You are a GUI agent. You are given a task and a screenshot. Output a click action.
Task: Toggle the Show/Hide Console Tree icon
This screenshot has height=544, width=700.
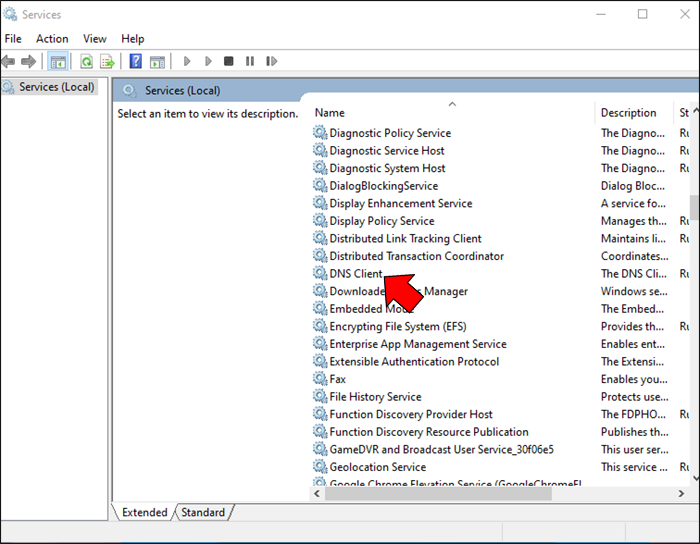click(58, 61)
